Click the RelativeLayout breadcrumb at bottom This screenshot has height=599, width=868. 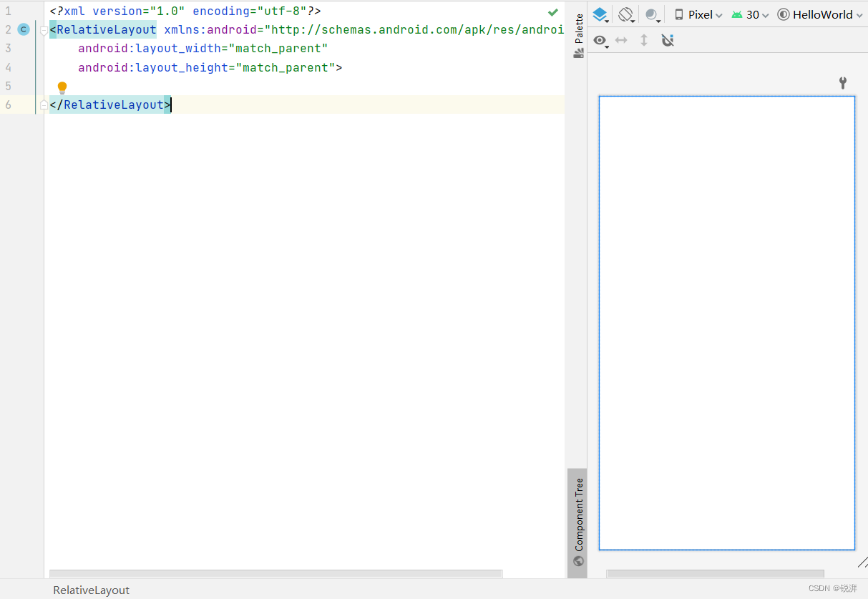92,590
